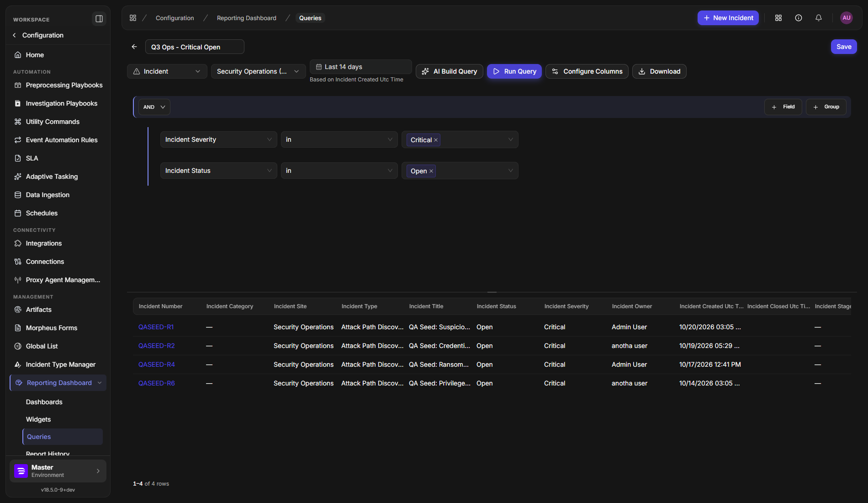The width and height of the screenshot is (868, 503).
Task: Expand the Open status values dropdown
Action: pos(510,171)
